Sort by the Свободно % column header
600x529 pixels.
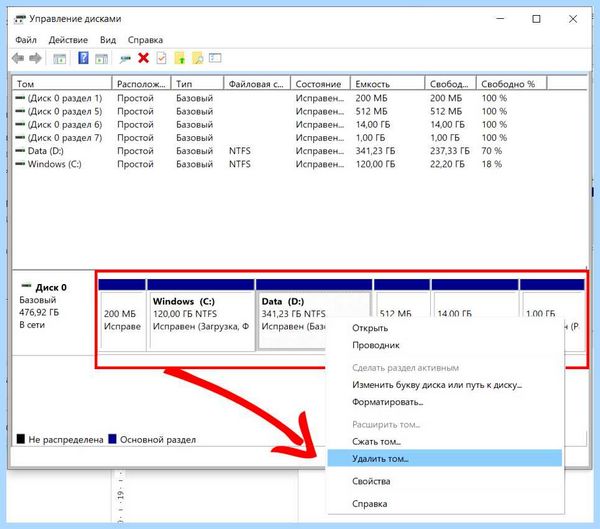(x=512, y=83)
